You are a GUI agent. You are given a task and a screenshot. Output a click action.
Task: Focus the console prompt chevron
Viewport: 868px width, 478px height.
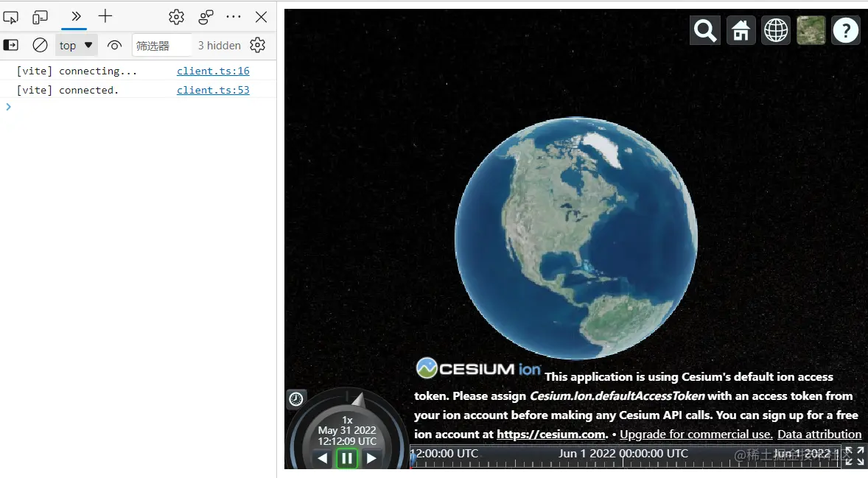coord(8,107)
